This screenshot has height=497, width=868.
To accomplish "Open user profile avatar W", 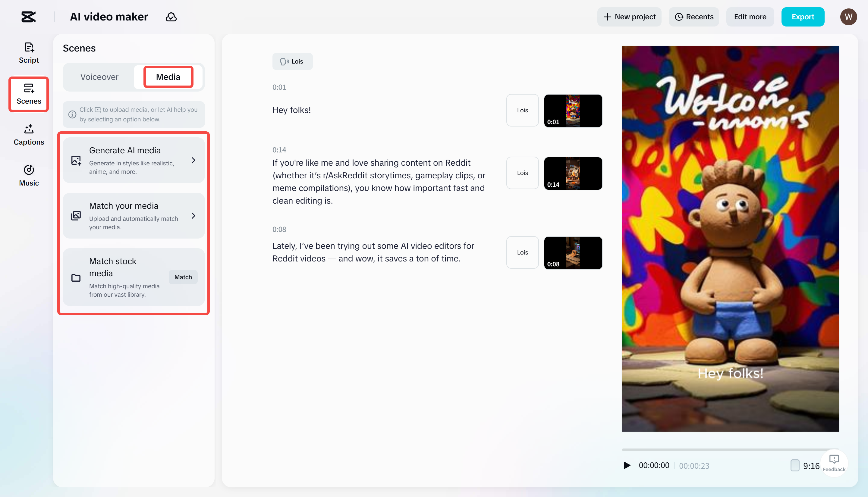I will click(848, 17).
